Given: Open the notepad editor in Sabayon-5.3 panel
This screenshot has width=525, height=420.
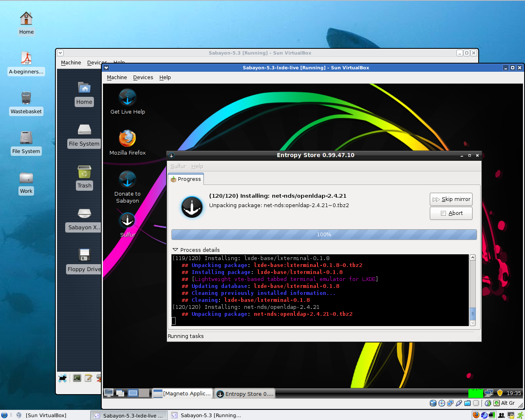Looking at the screenshot, I should click(x=88, y=378).
